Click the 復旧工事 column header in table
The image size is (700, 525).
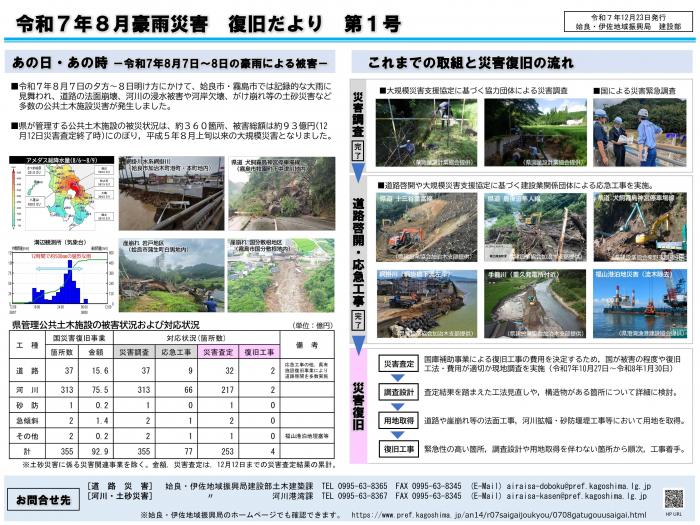260,352
